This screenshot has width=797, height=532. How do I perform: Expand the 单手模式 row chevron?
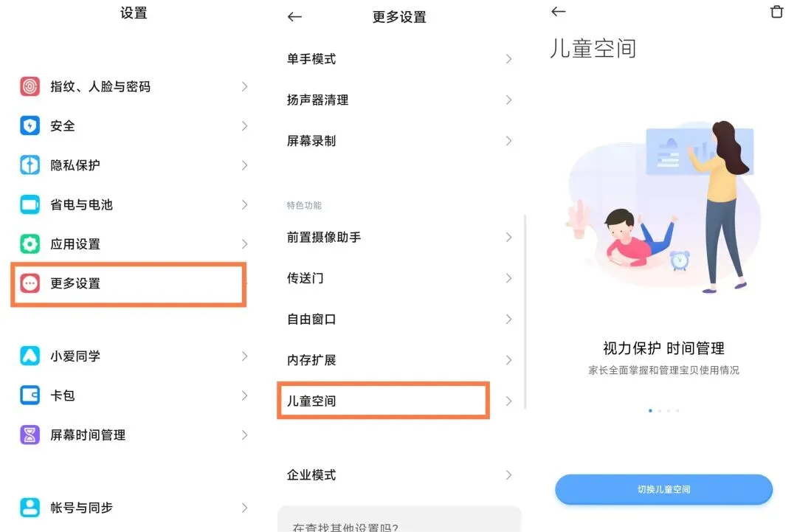pos(508,59)
